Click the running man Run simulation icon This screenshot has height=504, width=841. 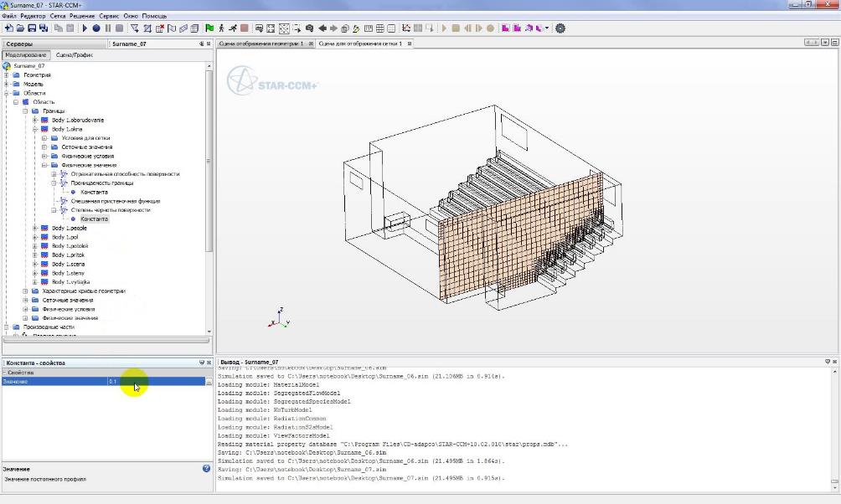pyautogui.click(x=231, y=28)
